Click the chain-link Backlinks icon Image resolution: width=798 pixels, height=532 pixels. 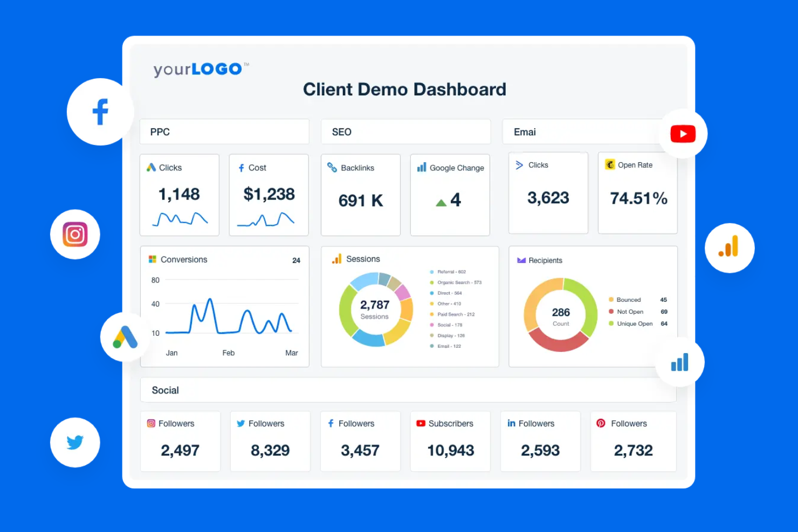pos(332,168)
